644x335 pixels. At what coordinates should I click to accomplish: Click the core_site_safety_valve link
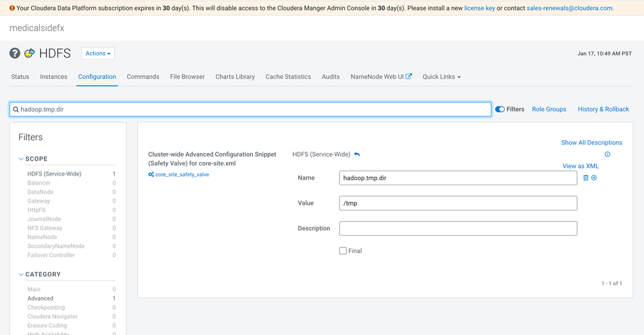[182, 174]
